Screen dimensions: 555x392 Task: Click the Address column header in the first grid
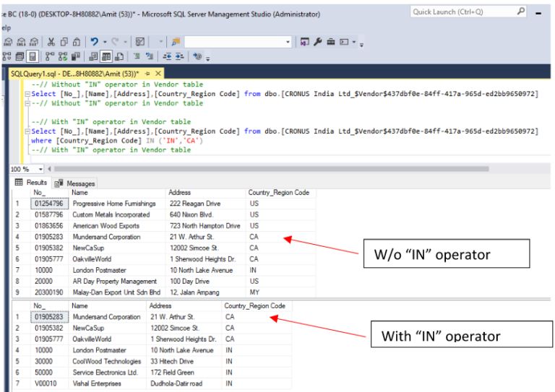click(205, 193)
